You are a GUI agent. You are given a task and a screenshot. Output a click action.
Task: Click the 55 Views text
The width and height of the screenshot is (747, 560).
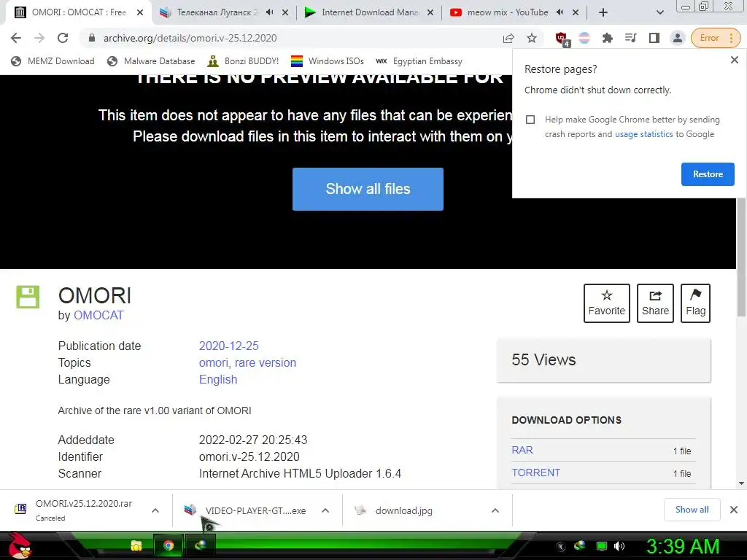coord(543,360)
